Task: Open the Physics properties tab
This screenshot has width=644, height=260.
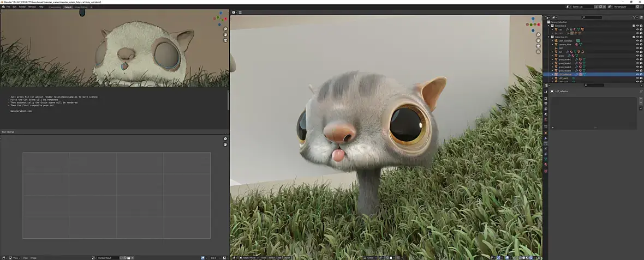Action: tap(546, 148)
